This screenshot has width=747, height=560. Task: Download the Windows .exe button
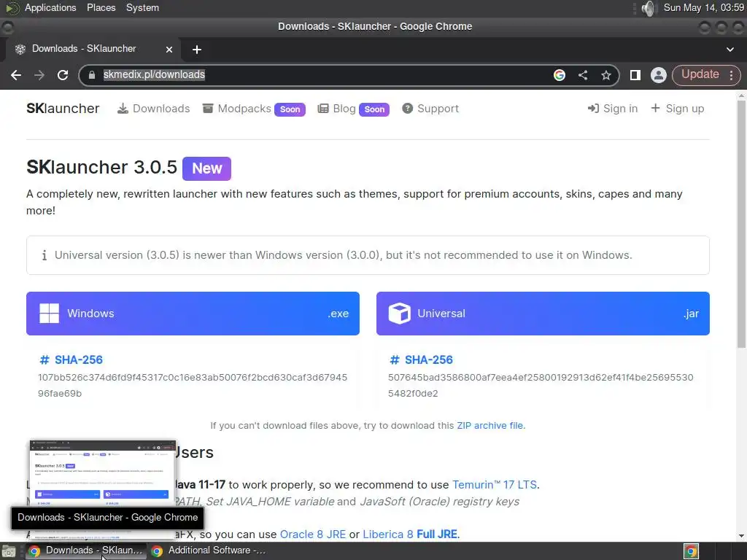193,314
